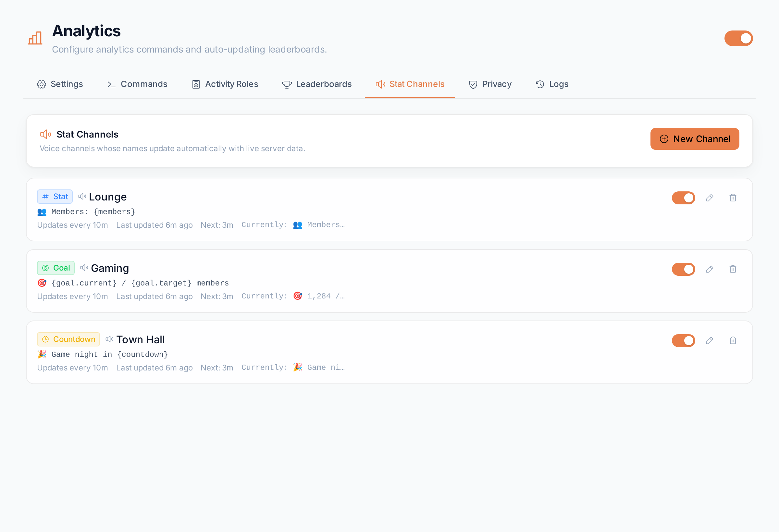Click the Goal type badge on Gaming
The width and height of the screenshot is (779, 532).
[56, 268]
